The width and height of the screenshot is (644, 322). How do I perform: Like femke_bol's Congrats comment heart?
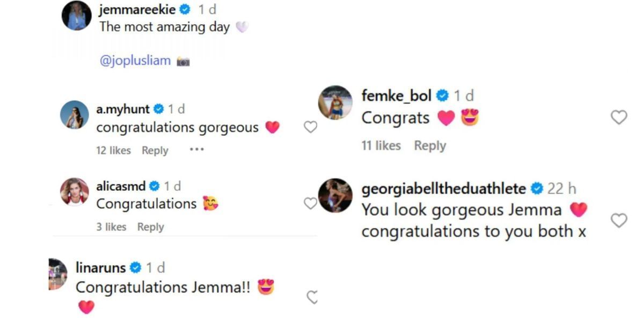(619, 118)
